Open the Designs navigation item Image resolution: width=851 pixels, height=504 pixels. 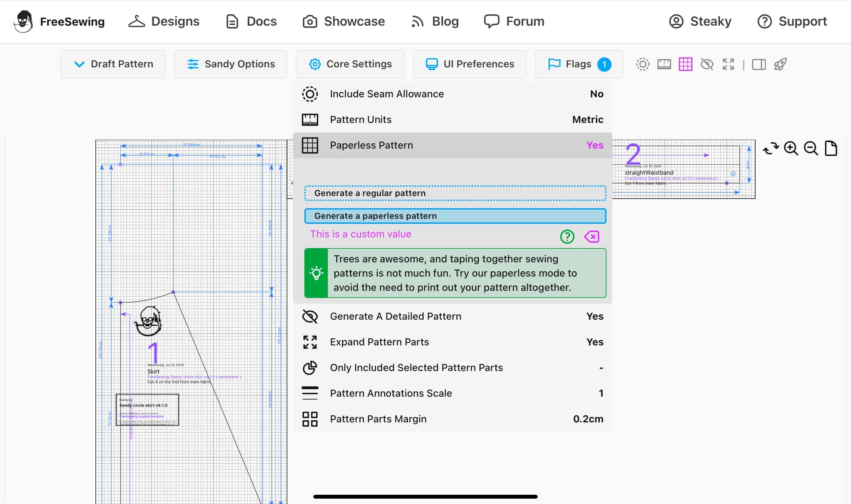click(x=164, y=21)
